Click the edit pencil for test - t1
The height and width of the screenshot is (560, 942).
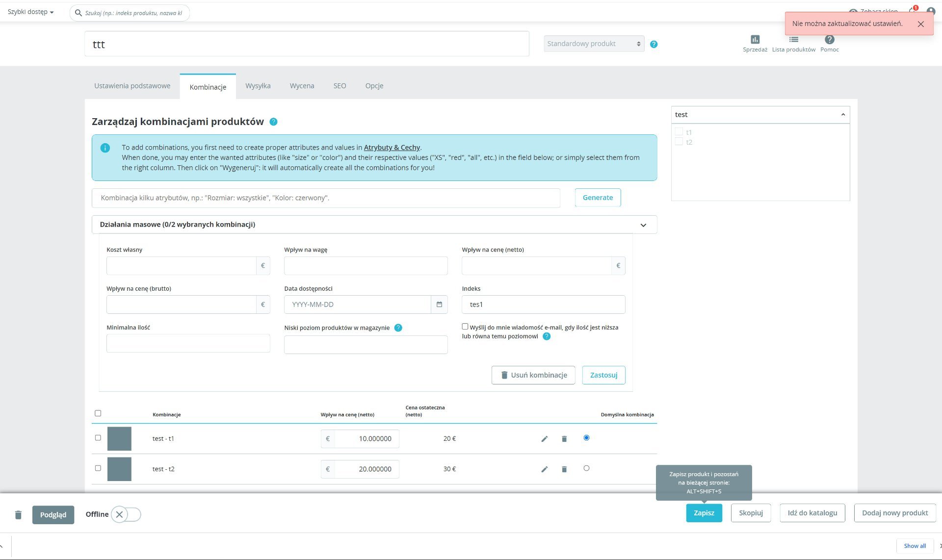coord(544,439)
